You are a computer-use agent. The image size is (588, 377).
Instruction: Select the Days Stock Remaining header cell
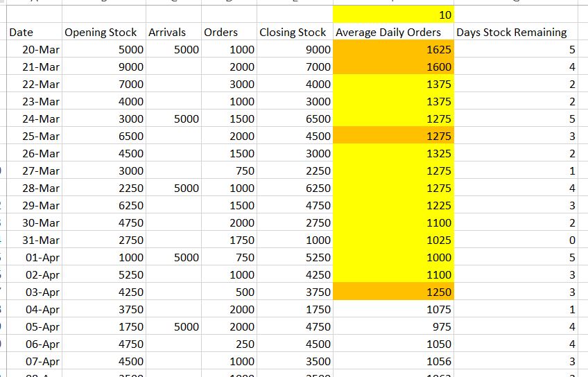(x=516, y=33)
